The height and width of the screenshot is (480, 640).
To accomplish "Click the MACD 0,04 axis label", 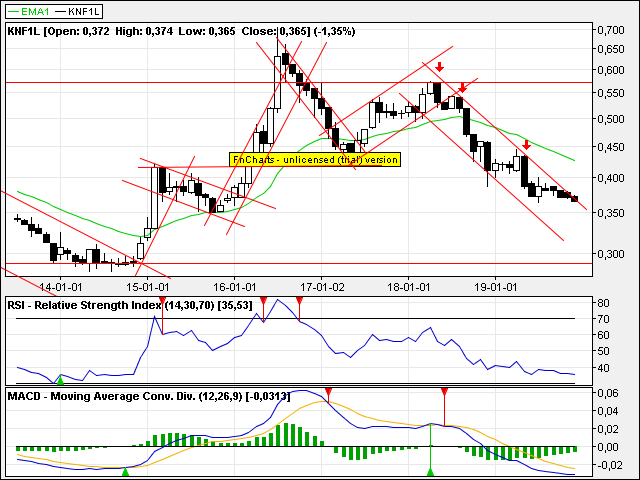I will 608,411.
